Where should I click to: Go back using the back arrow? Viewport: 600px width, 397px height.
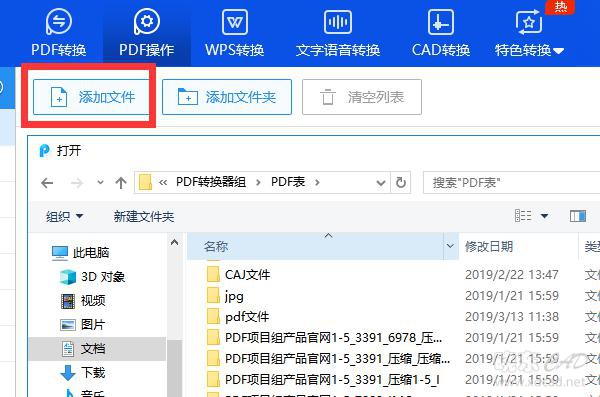pyautogui.click(x=47, y=183)
